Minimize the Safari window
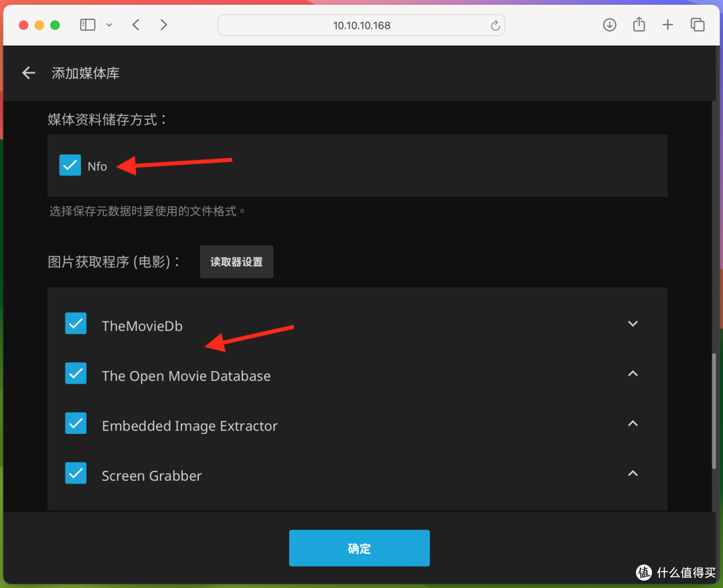This screenshot has height=588, width=723. tap(39, 25)
